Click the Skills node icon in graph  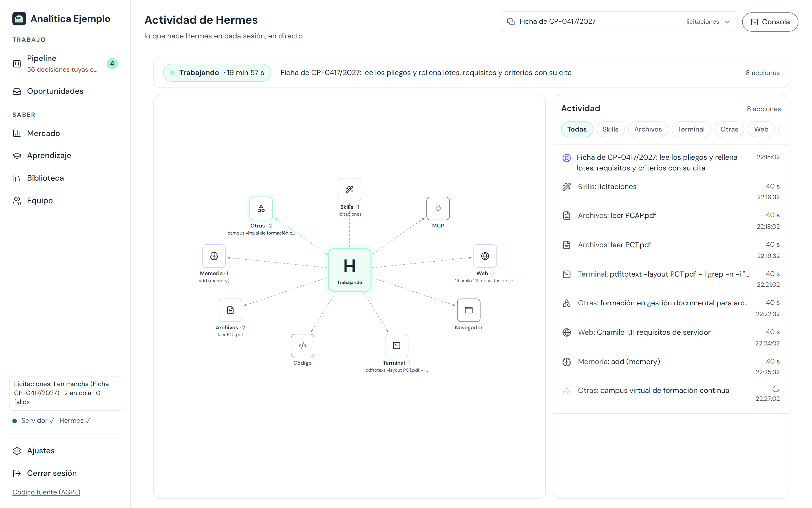[x=349, y=189]
